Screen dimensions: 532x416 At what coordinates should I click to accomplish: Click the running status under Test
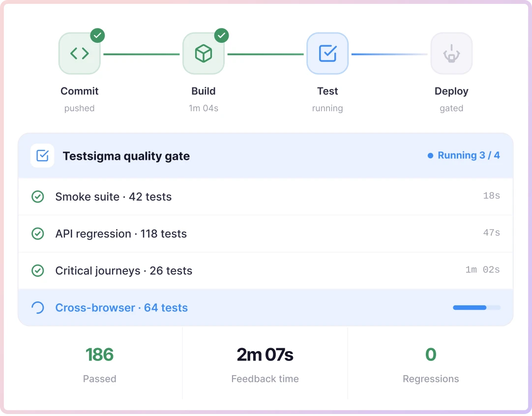coord(327,108)
